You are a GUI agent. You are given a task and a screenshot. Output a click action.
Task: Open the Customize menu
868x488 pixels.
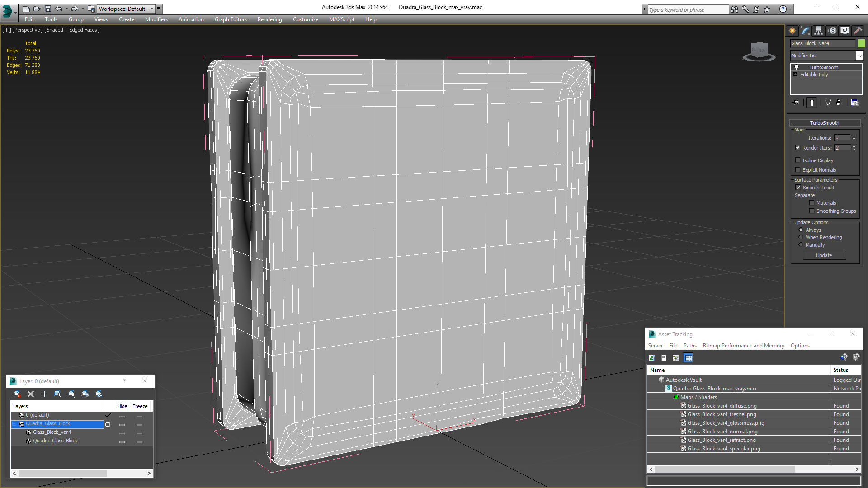point(305,19)
